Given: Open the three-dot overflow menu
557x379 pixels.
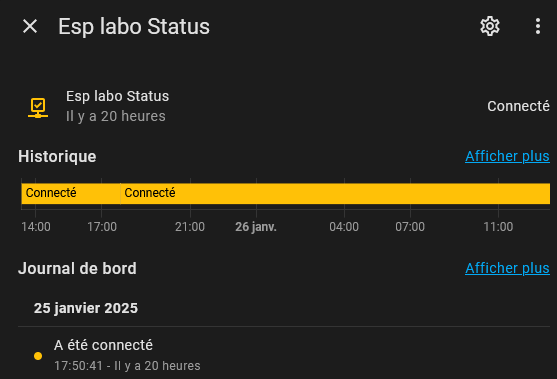Looking at the screenshot, I should tap(538, 26).
